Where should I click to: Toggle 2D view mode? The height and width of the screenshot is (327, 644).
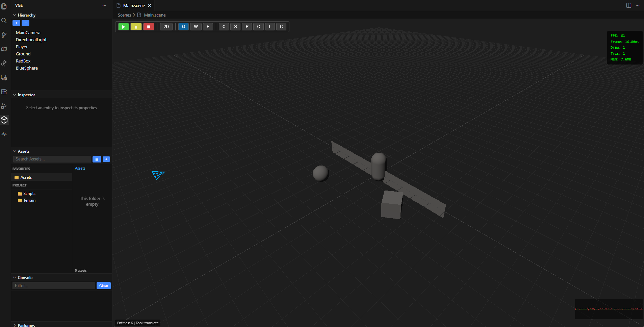pyautogui.click(x=166, y=27)
